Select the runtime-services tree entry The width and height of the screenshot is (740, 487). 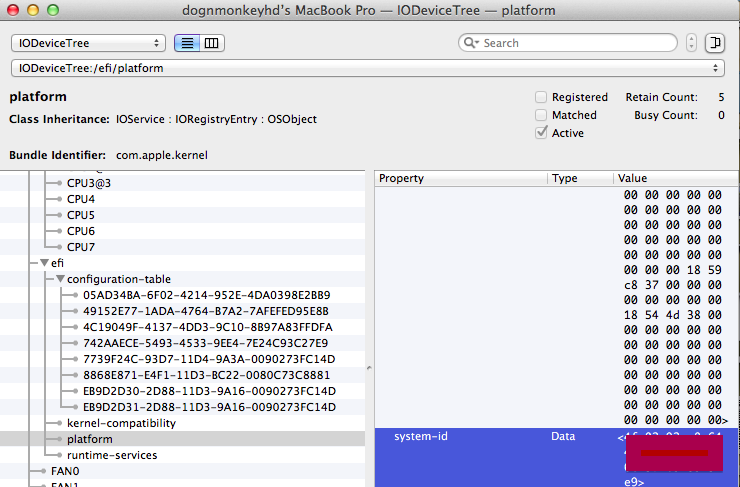[112, 455]
